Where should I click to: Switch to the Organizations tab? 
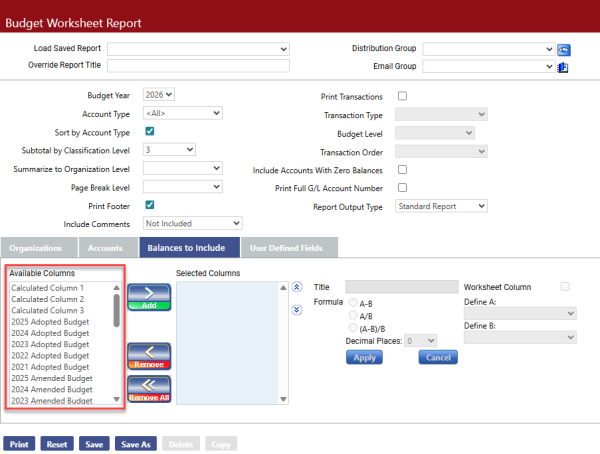click(37, 247)
